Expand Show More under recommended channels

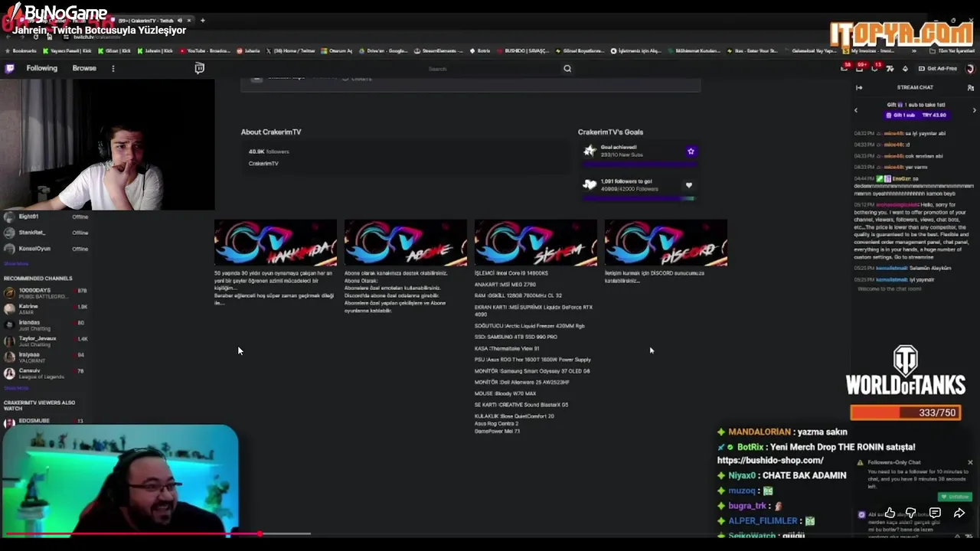[16, 388]
